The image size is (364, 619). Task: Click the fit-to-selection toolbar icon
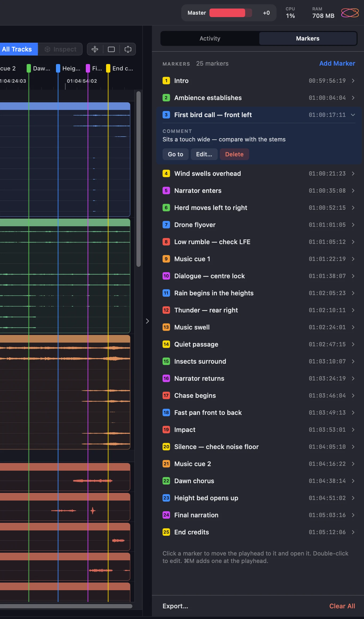coord(128,49)
